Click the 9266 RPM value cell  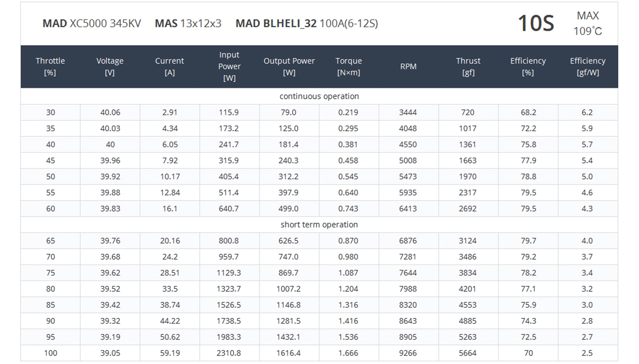click(408, 353)
